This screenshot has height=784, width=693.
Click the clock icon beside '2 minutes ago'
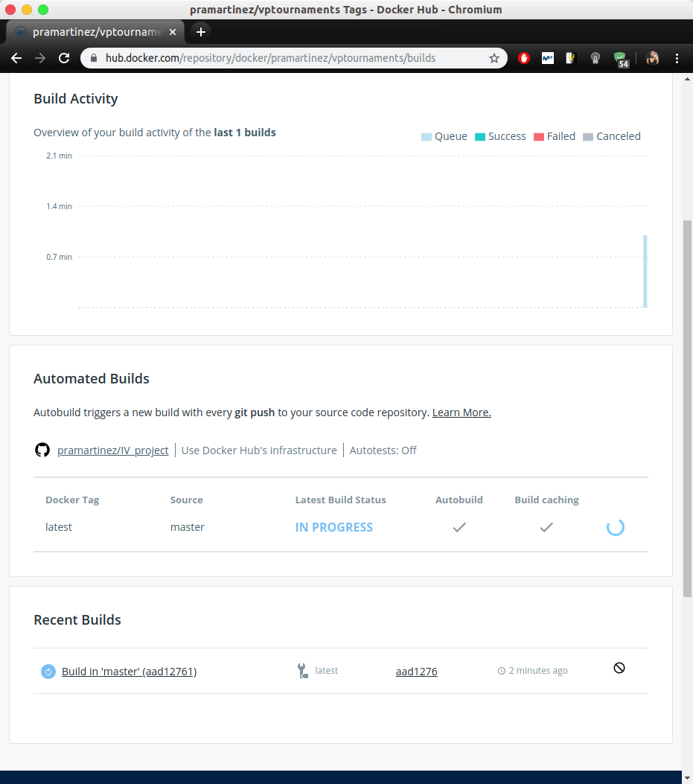502,670
